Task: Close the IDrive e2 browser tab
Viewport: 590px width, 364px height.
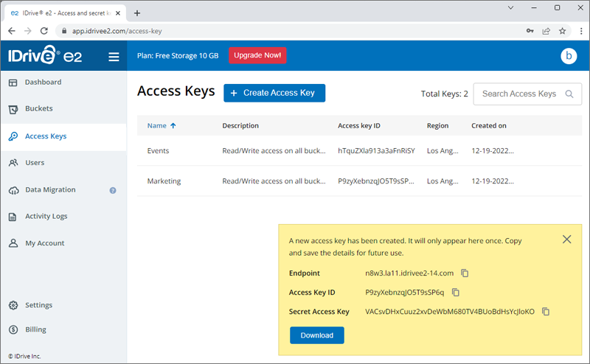Action: 118,13
